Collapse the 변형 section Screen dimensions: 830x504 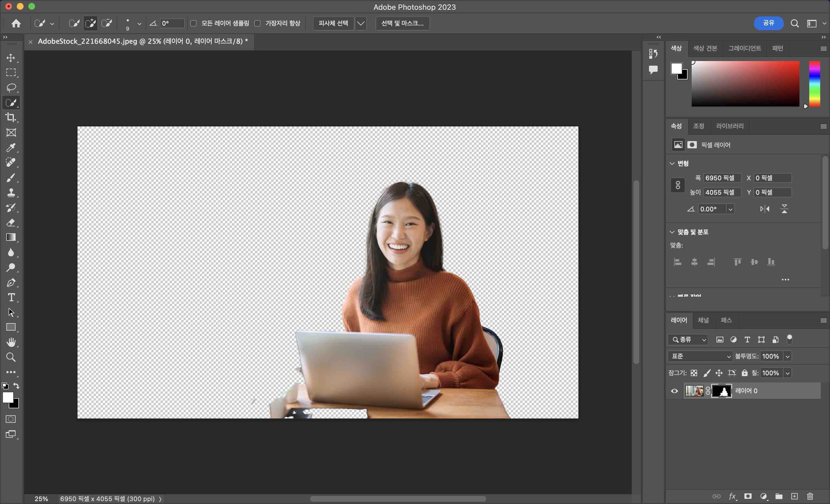click(672, 164)
